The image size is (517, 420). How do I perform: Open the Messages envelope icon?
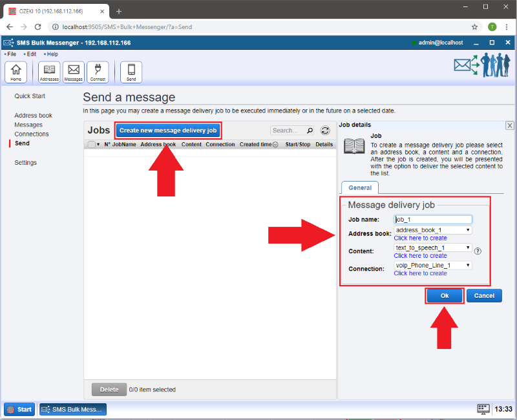tap(73, 72)
